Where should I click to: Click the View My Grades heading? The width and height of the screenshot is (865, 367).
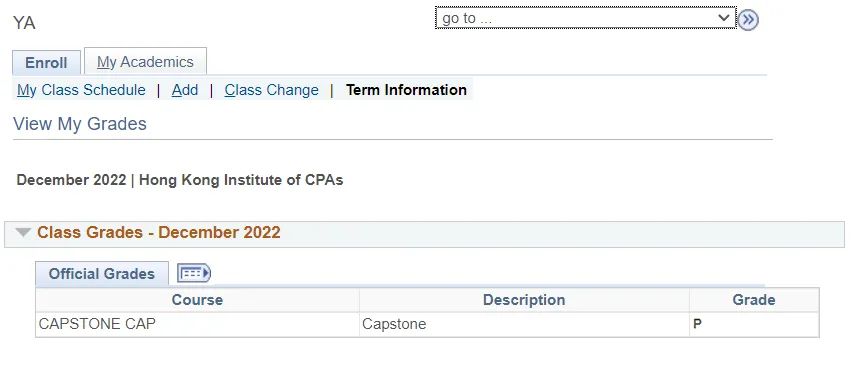click(x=80, y=124)
